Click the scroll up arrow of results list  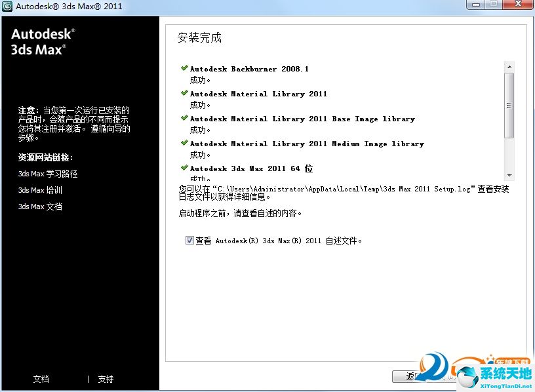[509, 67]
